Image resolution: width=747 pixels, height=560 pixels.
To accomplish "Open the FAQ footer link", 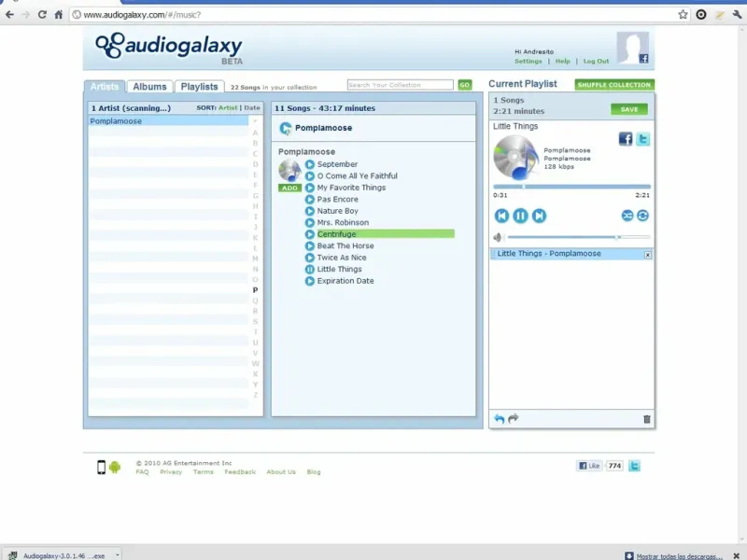I will [142, 472].
